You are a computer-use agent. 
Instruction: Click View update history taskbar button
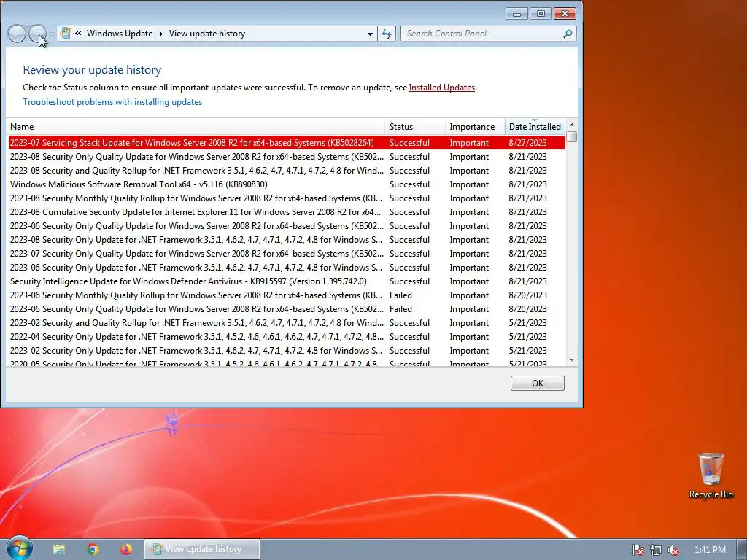pyautogui.click(x=202, y=549)
